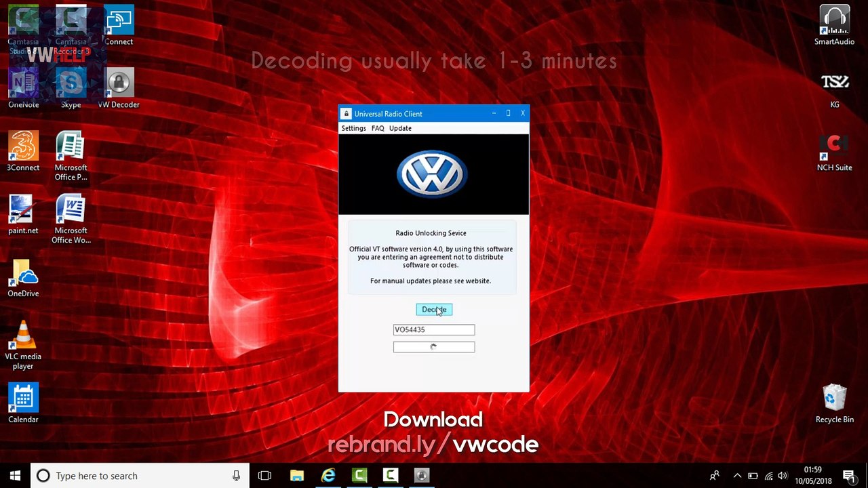Screen dimensions: 868x488
Task: Click the loading result field below the serial
Action: point(434,347)
